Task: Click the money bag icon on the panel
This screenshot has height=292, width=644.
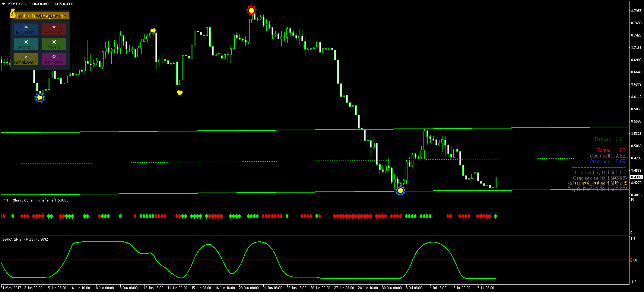Action: pos(13,14)
